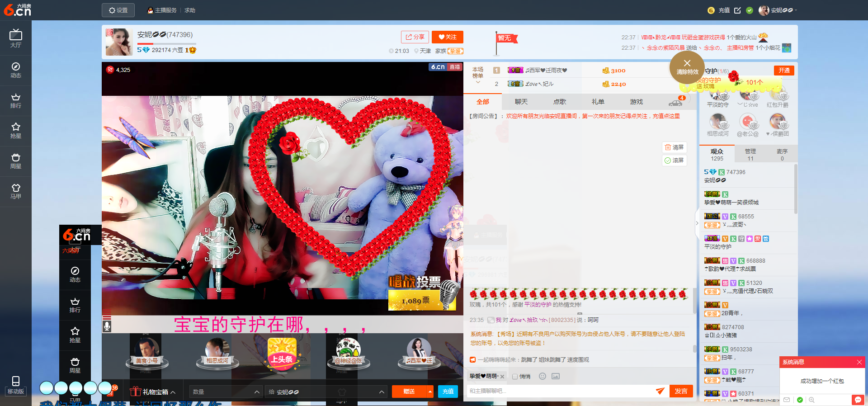868x406 pixels.
Task: Open the 大厅 lobby in the left sidebar
Action: click(16, 38)
